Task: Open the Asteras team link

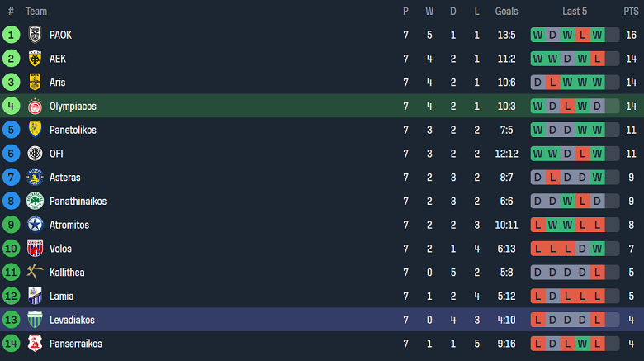Action: click(x=66, y=178)
